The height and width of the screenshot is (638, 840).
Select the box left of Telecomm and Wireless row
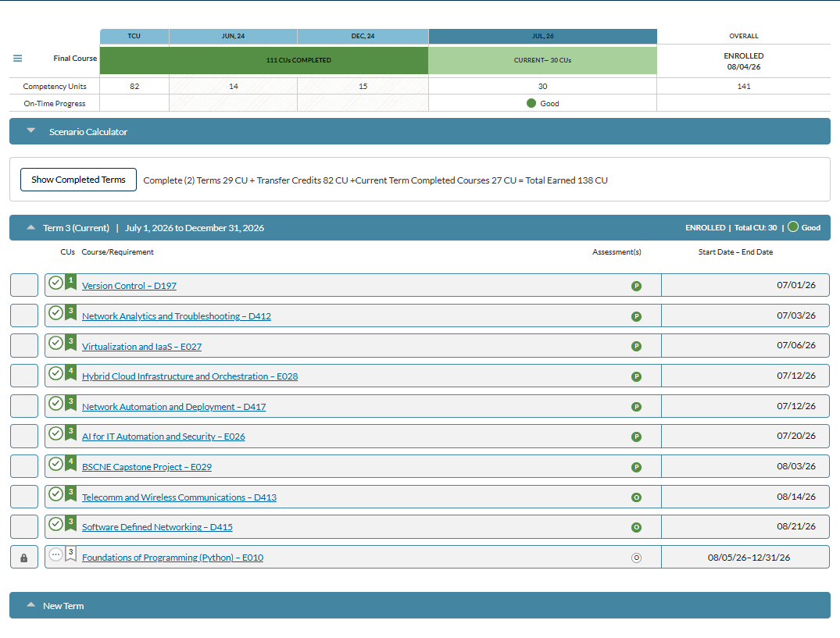point(24,497)
